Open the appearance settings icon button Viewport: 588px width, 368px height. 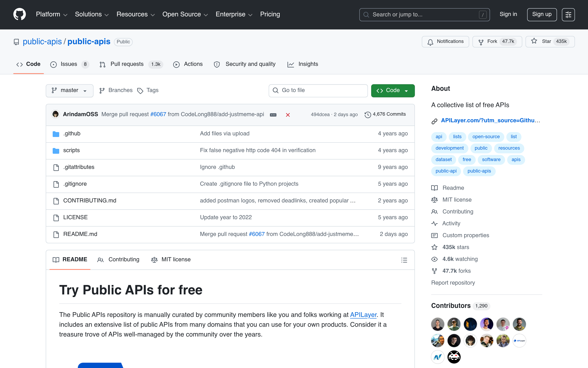point(568,15)
